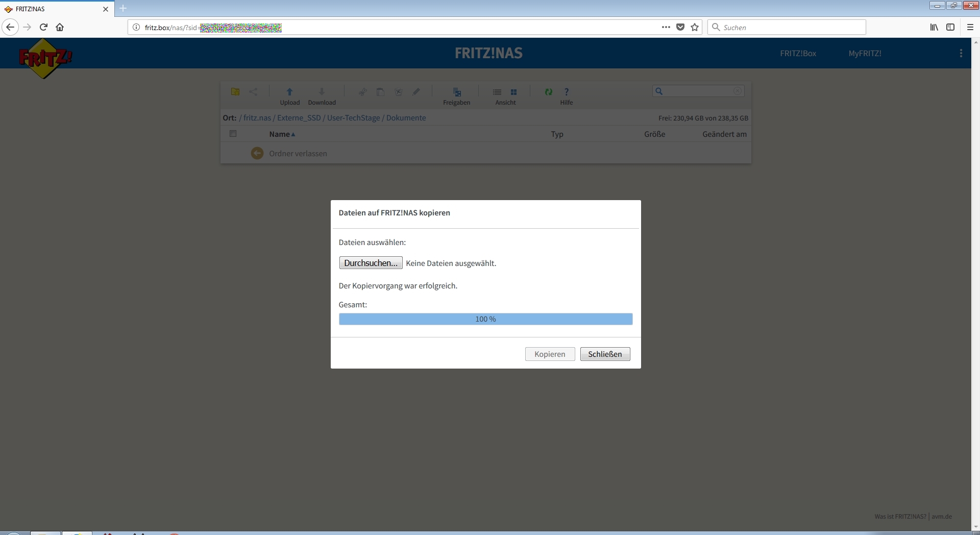The width and height of the screenshot is (980, 535).
Task: Click the Geändert am column header
Action: coord(724,134)
